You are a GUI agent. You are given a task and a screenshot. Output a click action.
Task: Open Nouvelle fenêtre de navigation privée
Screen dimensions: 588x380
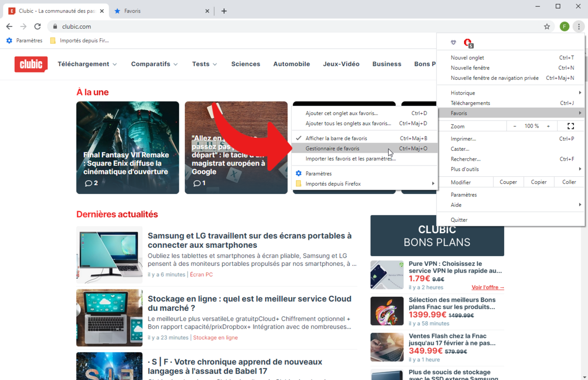(511, 78)
